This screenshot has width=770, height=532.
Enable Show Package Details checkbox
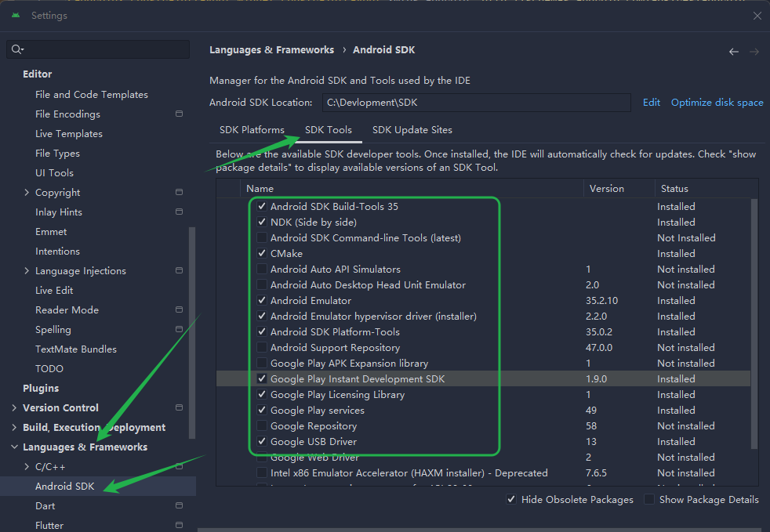(649, 500)
